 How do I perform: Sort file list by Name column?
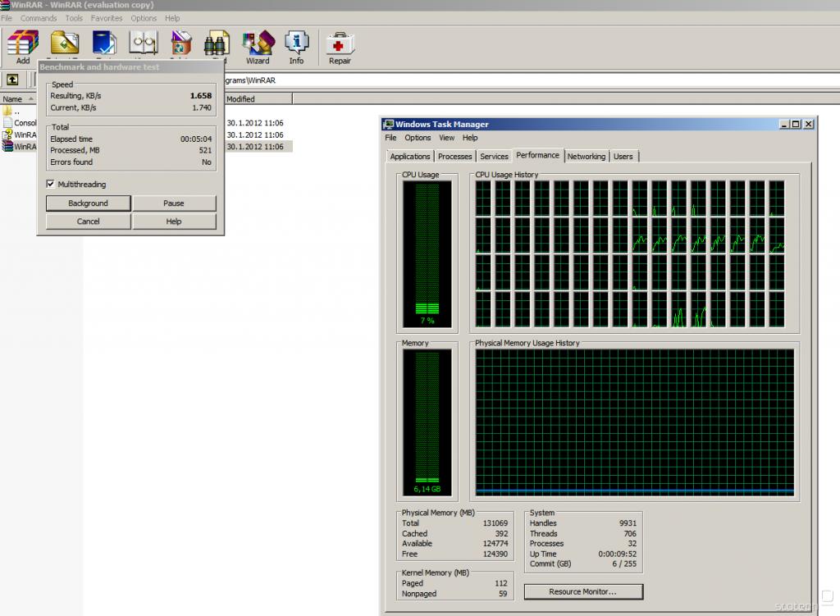[x=18, y=98]
